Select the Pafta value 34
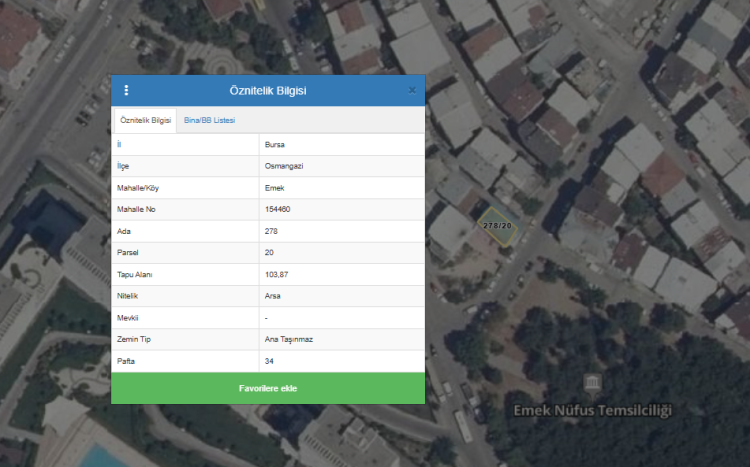Screen dimensions: 750x467 coord(269,360)
